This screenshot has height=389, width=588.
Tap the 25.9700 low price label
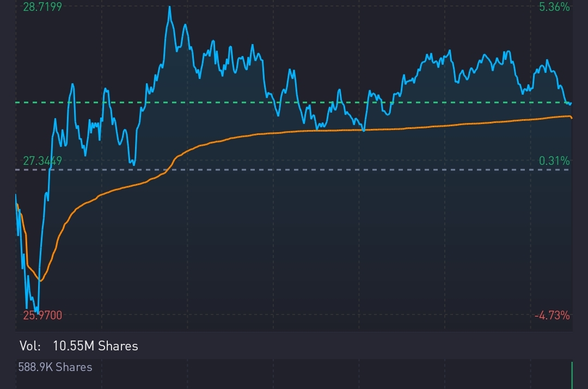tap(42, 315)
